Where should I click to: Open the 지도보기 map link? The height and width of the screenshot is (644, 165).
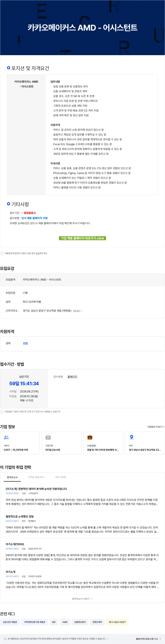pyautogui.click(x=76, y=311)
